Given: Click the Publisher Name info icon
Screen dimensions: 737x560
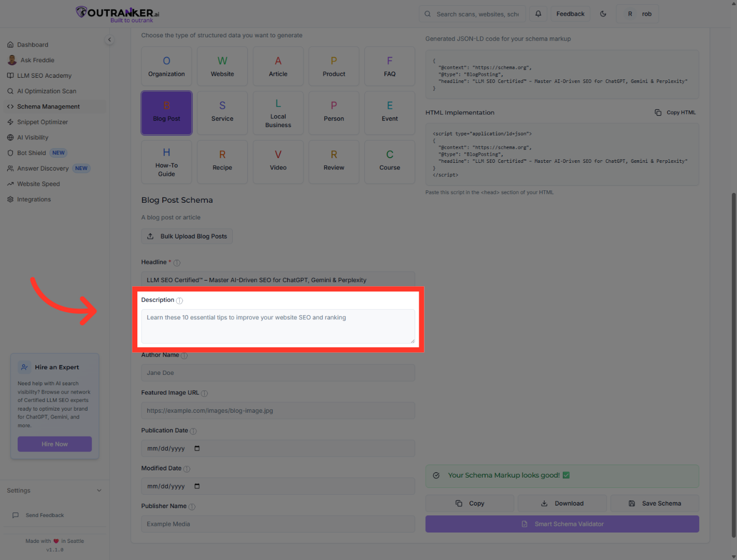Looking at the screenshot, I should pyautogui.click(x=192, y=507).
